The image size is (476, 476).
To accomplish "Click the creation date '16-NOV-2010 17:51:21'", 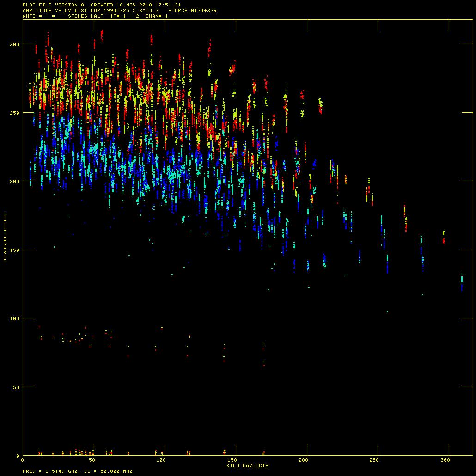I will tap(149, 5).
